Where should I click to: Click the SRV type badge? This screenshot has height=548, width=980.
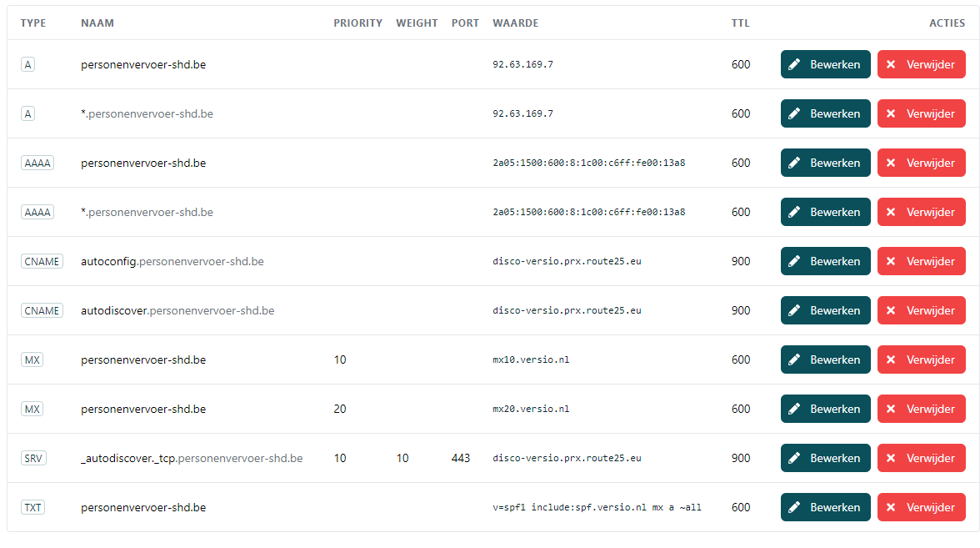pyautogui.click(x=33, y=458)
